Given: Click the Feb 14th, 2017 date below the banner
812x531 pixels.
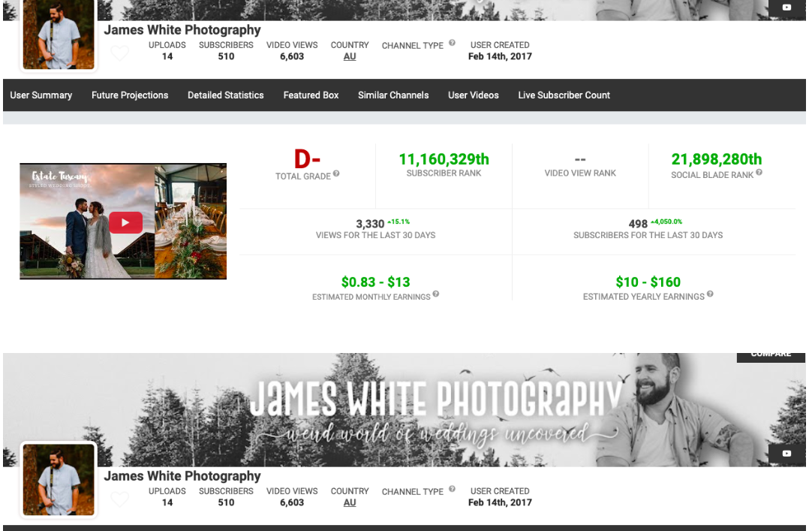Looking at the screenshot, I should [x=500, y=502].
